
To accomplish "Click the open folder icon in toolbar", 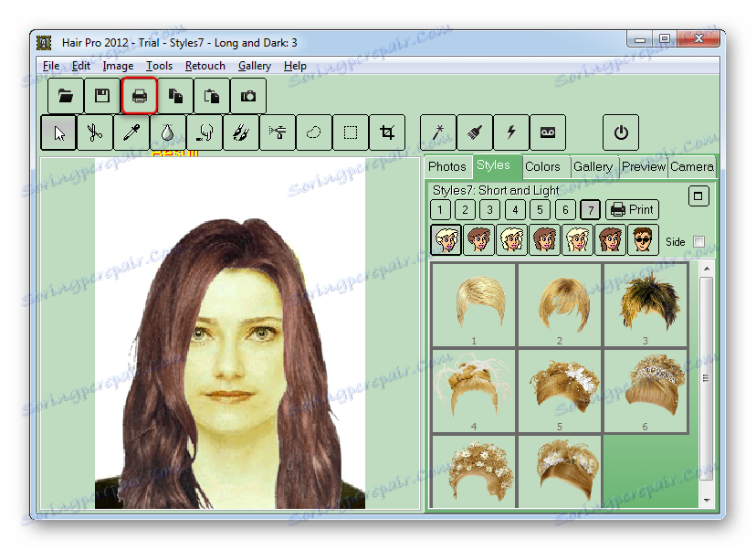I will [x=66, y=95].
